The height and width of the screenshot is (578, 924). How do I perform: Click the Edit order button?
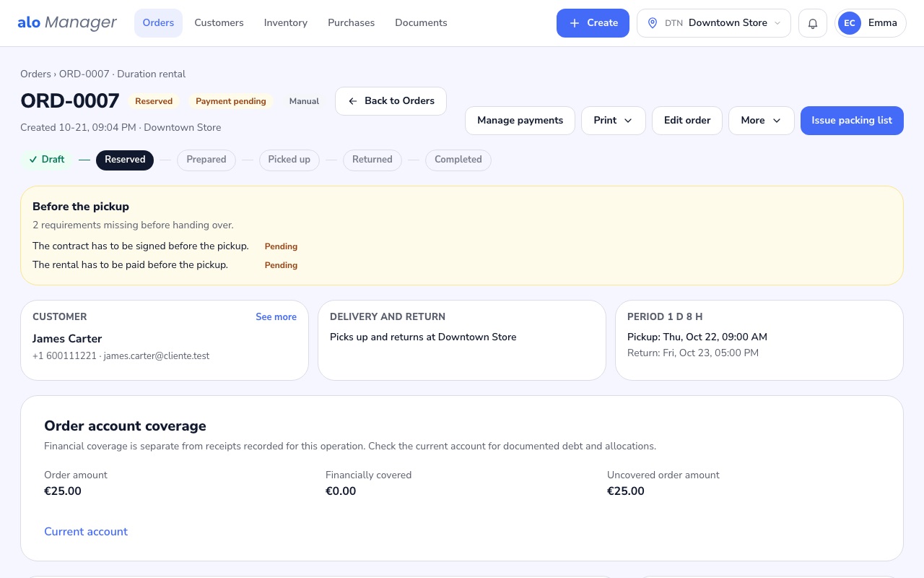[x=687, y=121]
